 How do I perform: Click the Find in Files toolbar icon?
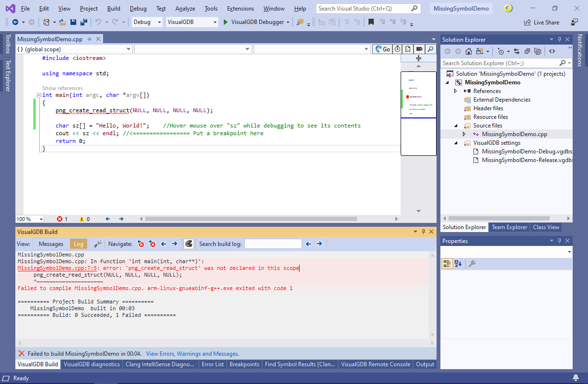coord(300,22)
